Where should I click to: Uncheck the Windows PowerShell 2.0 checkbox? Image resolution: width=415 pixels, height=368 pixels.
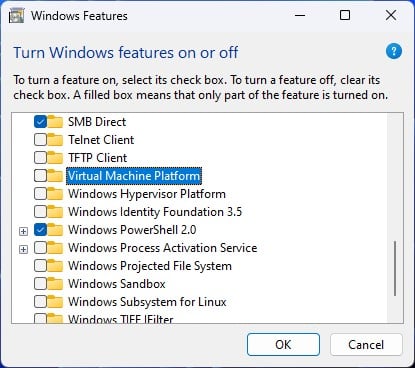(40, 230)
